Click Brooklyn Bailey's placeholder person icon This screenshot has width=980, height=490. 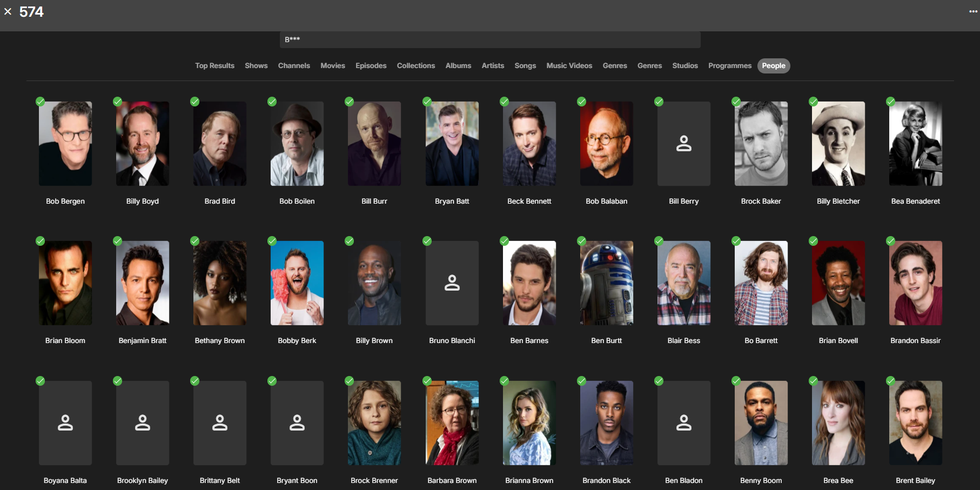point(143,423)
